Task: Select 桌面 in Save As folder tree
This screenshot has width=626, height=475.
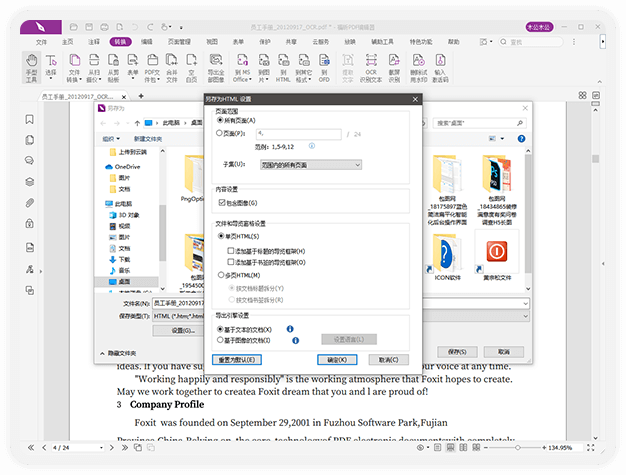Action: (x=126, y=281)
